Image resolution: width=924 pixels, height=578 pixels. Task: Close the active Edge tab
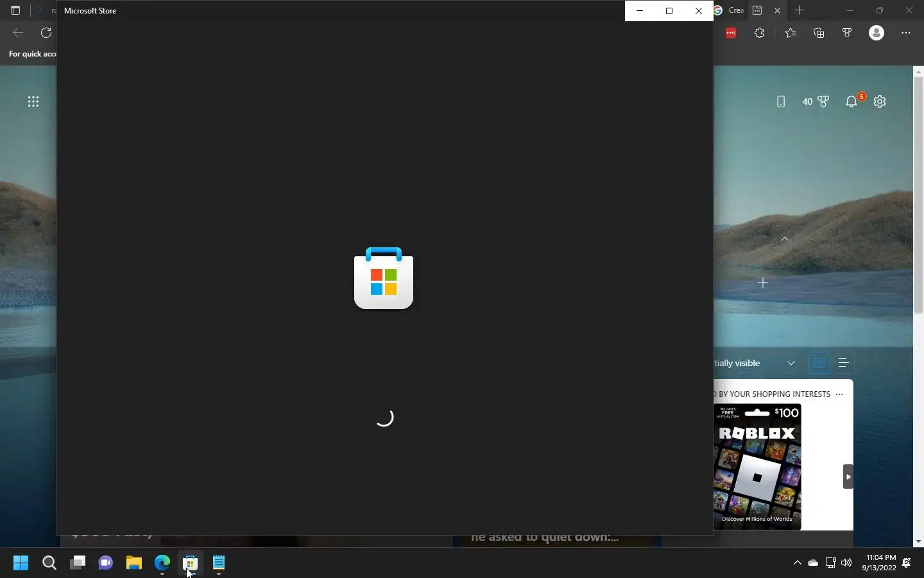(x=778, y=10)
